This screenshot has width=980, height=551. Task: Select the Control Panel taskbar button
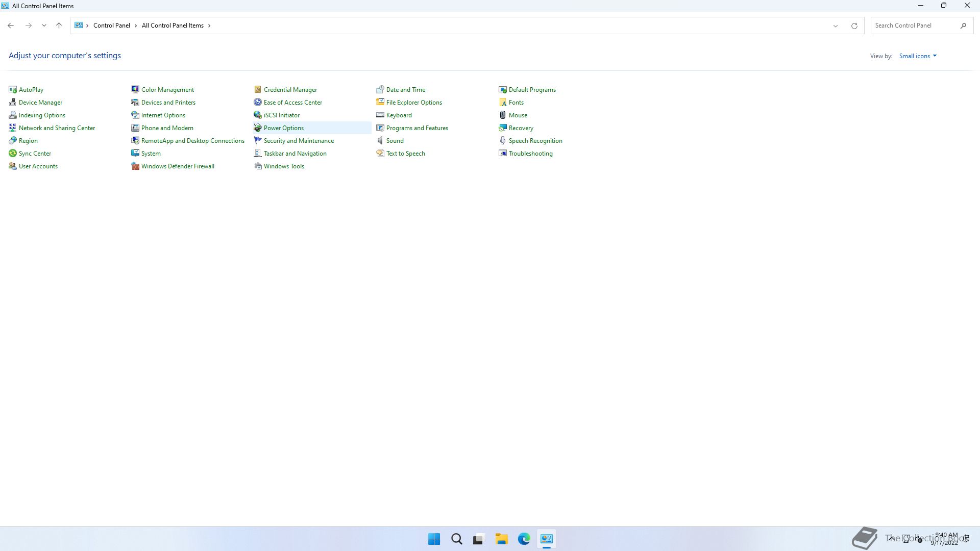(x=547, y=539)
